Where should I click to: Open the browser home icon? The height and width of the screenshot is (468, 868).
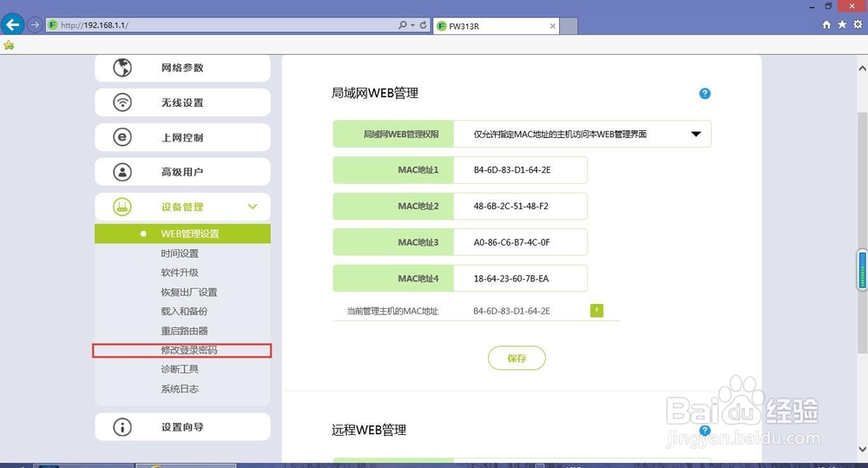click(x=826, y=24)
